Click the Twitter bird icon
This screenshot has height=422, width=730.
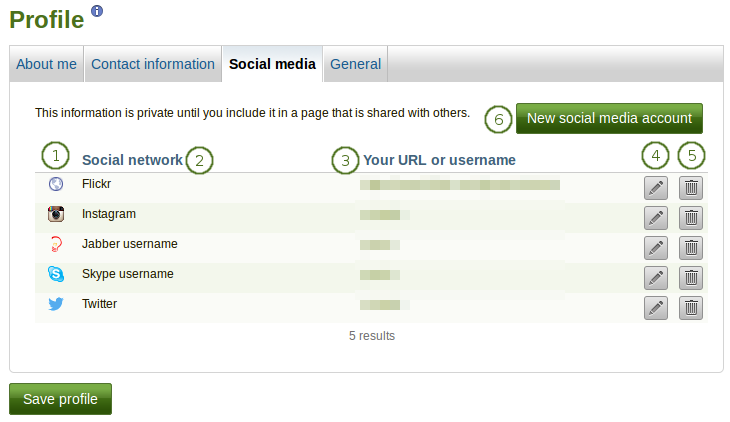point(56,304)
